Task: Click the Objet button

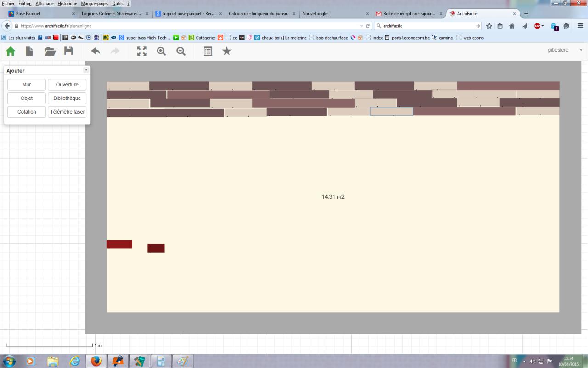Action: click(27, 98)
